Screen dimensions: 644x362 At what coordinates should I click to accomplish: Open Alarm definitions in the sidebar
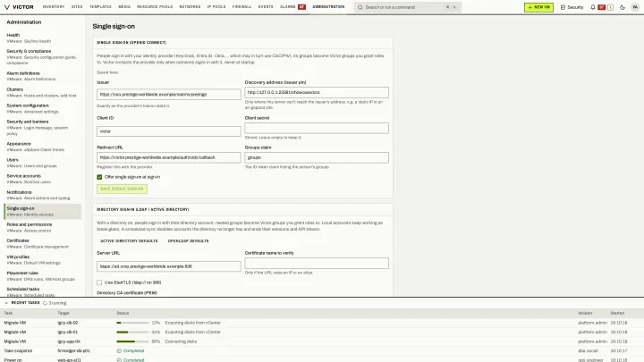pos(42,76)
